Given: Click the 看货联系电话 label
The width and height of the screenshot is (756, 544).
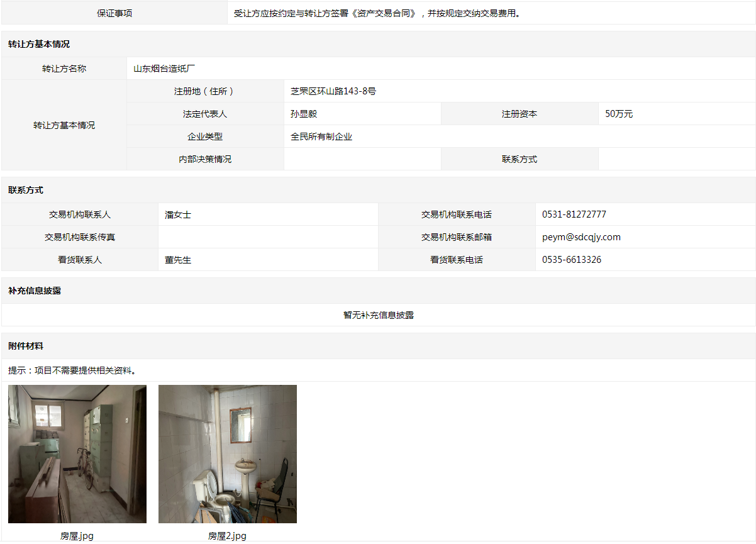Looking at the screenshot, I should coord(457,260).
